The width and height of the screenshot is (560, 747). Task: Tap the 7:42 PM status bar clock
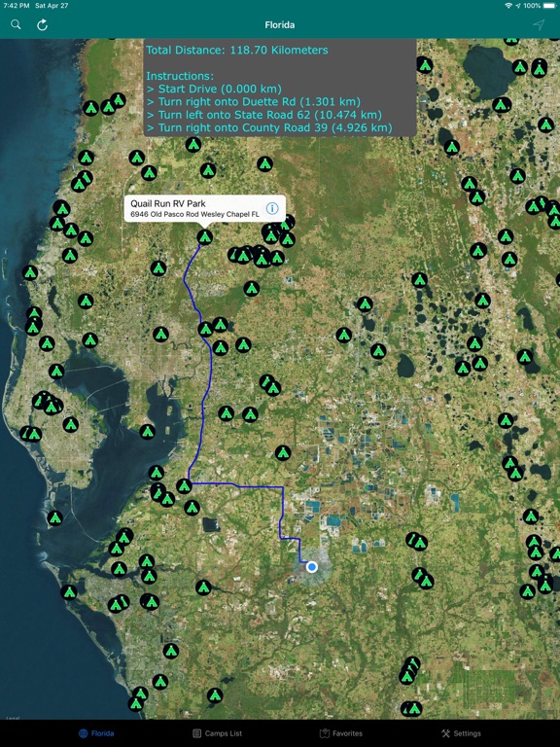(x=17, y=6)
